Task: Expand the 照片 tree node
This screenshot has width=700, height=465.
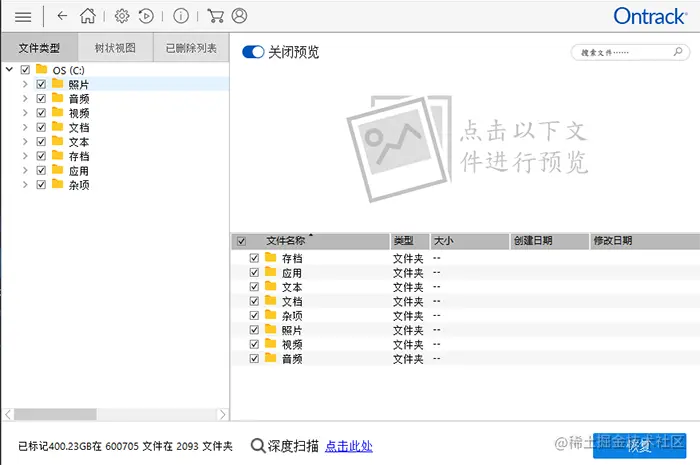Action: point(25,84)
